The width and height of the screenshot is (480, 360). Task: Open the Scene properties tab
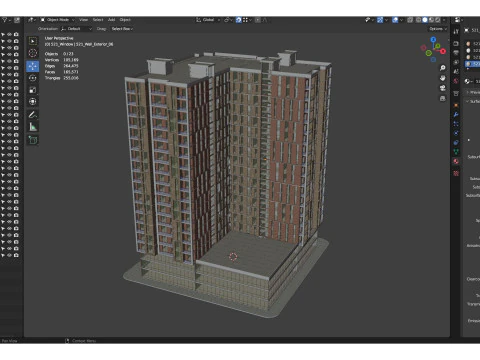pos(456,71)
